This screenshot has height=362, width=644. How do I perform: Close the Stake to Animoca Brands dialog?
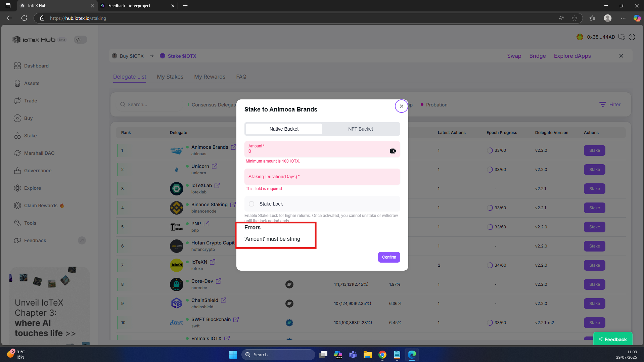click(x=401, y=106)
